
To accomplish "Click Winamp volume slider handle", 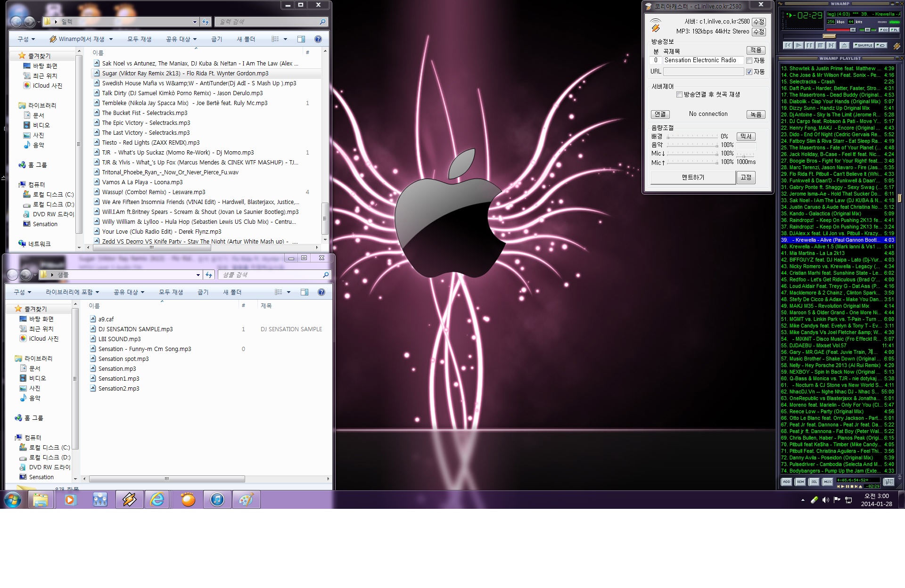I will (853, 30).
